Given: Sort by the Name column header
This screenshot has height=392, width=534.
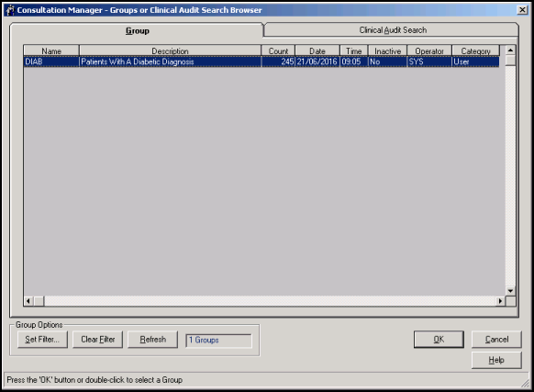Looking at the screenshot, I should point(51,50).
